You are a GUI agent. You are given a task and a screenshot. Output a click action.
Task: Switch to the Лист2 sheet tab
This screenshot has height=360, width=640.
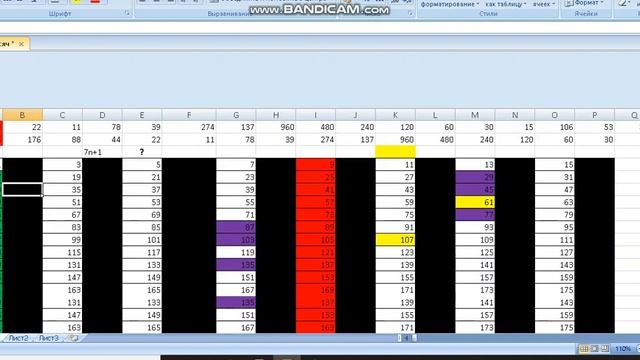click(x=18, y=338)
